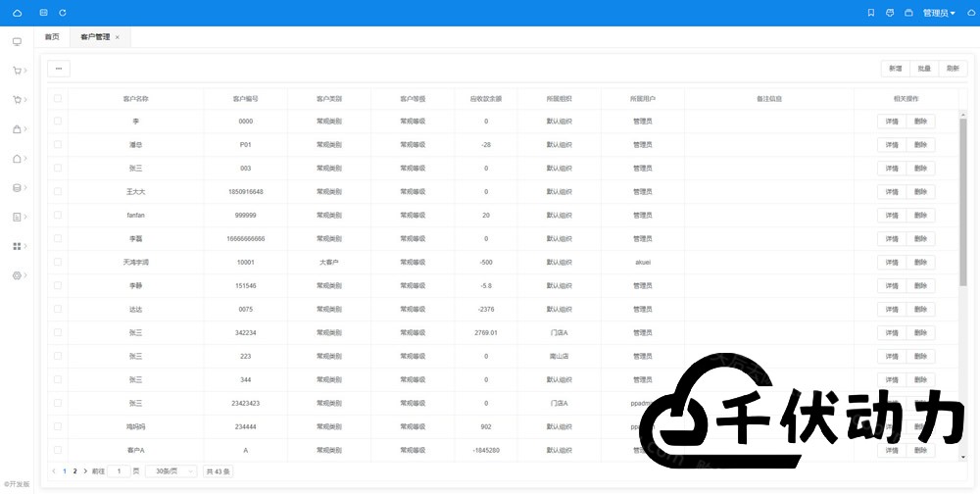Viewport: 980px width, 494px height.
Task: Click the page number jump input field
Action: coord(119,471)
